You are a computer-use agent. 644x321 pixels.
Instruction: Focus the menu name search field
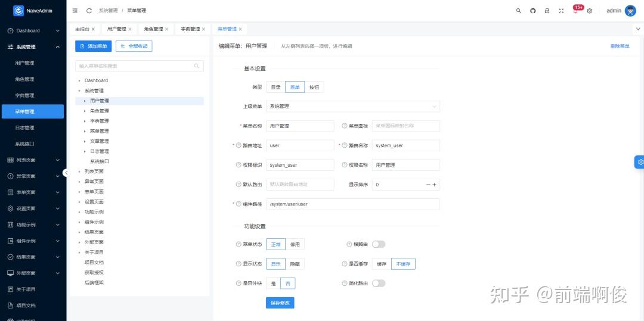139,66
